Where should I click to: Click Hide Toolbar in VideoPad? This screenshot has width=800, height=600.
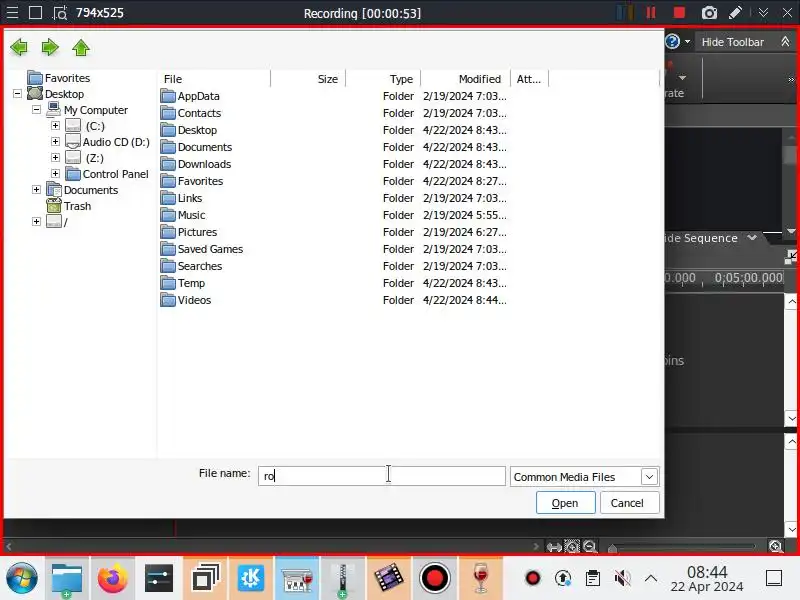tap(733, 42)
